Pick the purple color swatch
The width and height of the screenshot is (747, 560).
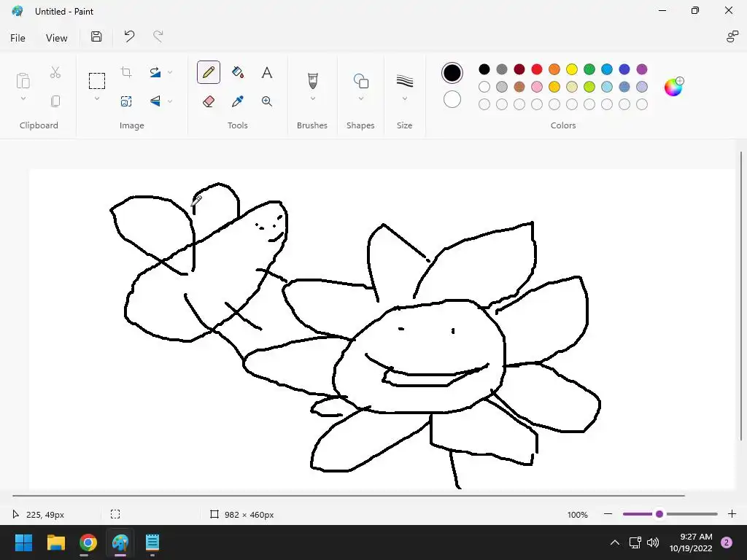[642, 69]
